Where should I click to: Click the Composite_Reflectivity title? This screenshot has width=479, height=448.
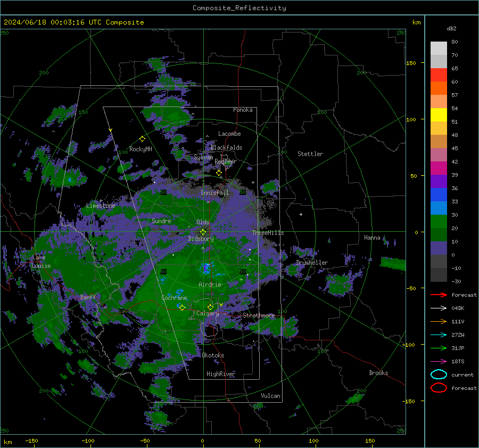(x=240, y=8)
